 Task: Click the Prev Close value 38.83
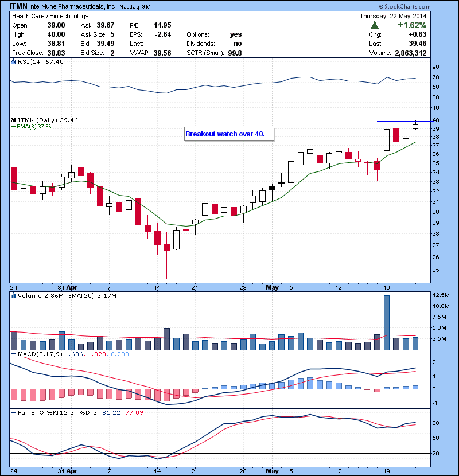click(56, 53)
